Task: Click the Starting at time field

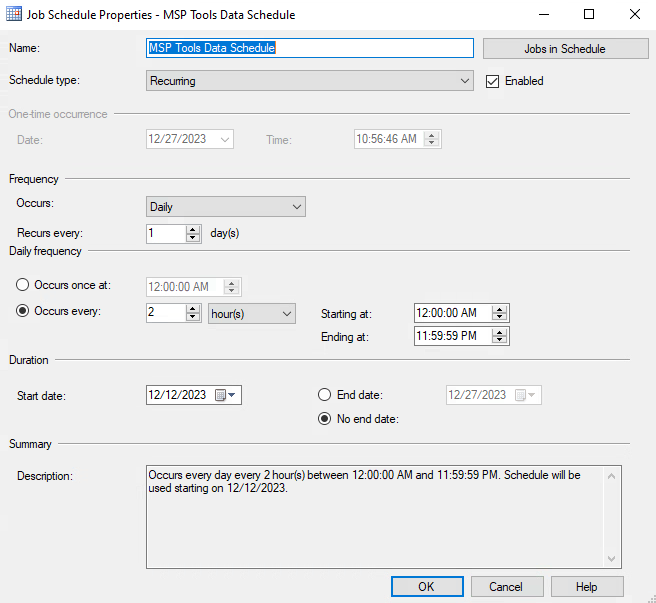Action: (x=453, y=313)
